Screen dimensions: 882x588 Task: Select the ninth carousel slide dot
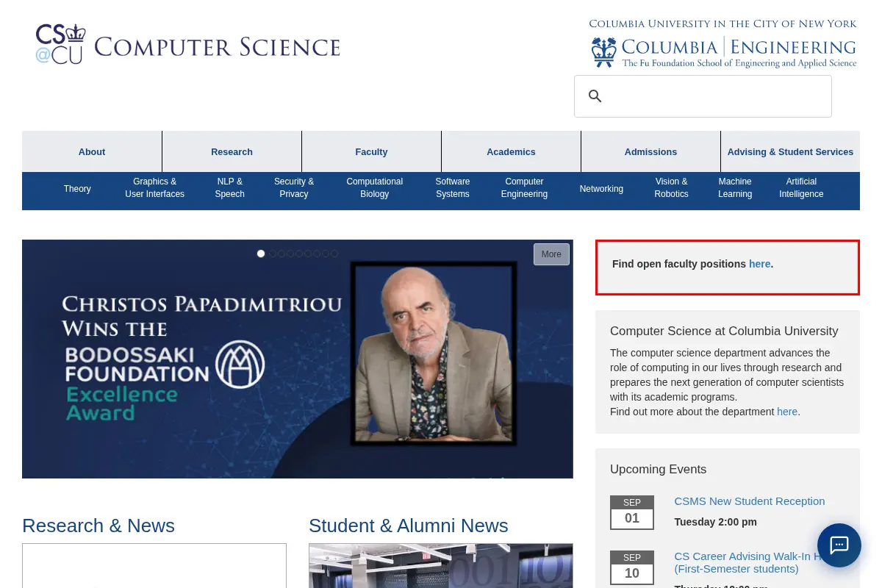pos(334,254)
